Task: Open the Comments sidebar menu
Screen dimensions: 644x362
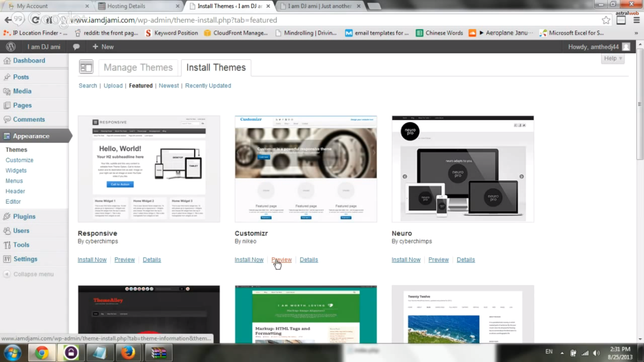Action: point(29,119)
